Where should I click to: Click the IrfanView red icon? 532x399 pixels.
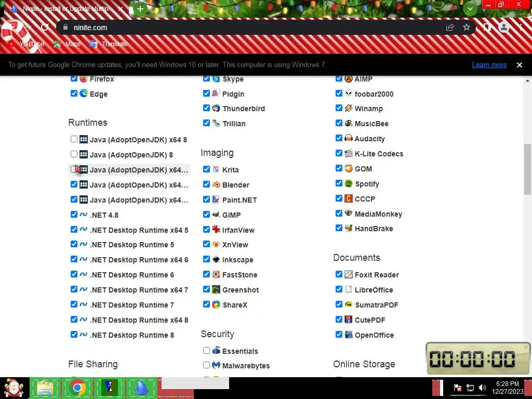pos(216,229)
